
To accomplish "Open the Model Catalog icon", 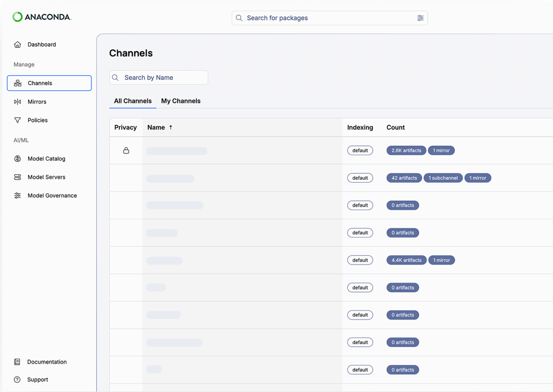I will point(18,159).
